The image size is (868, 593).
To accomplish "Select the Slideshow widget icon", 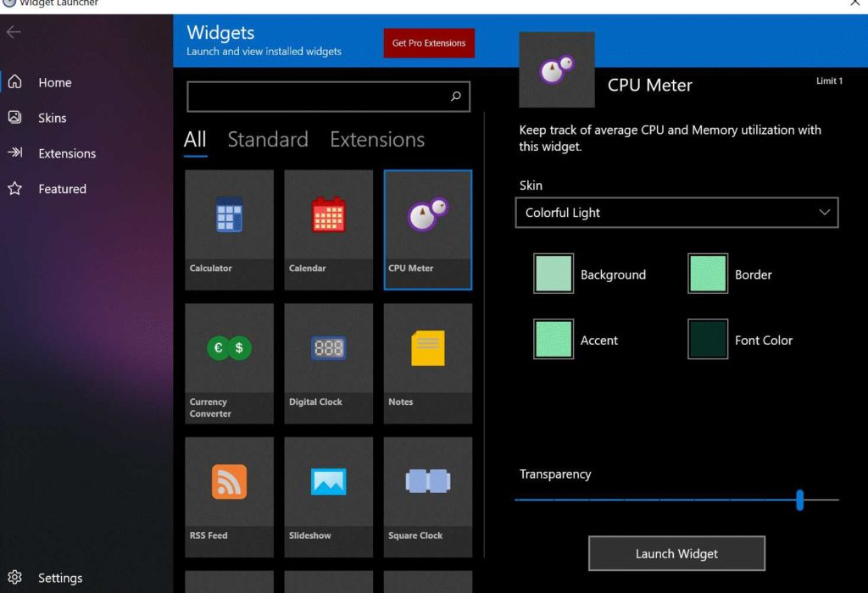I will (x=328, y=482).
